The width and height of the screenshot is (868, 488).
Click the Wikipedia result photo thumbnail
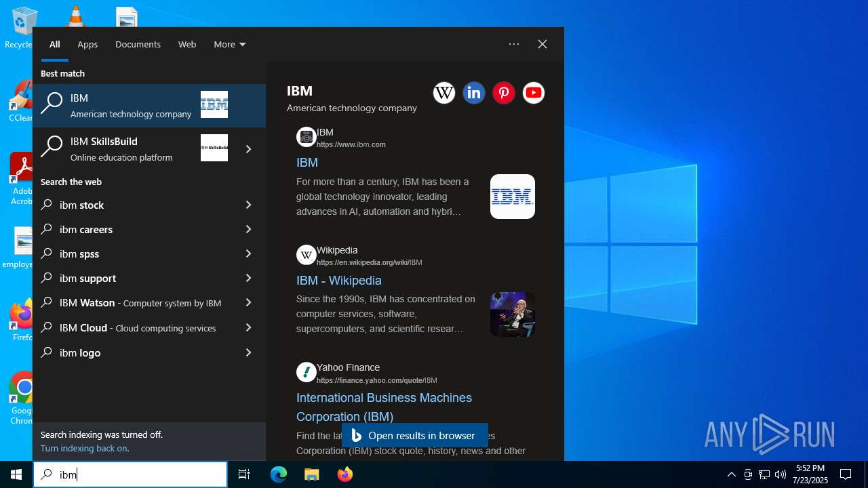point(513,314)
